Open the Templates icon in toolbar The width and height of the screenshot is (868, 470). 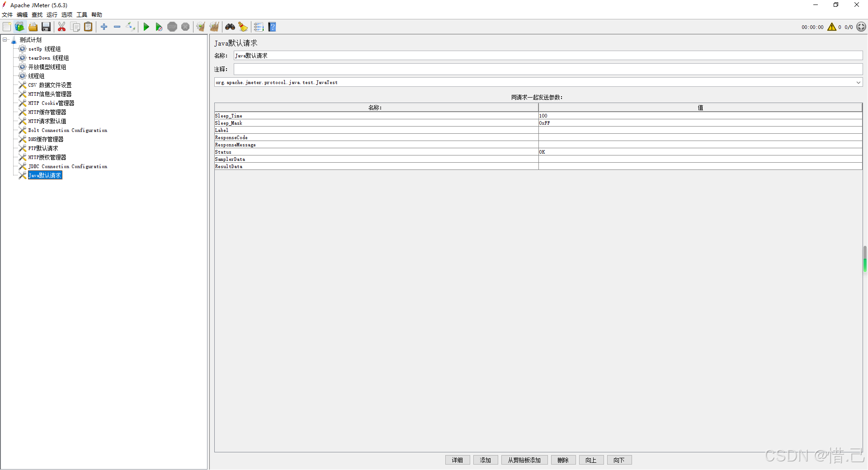click(x=19, y=27)
